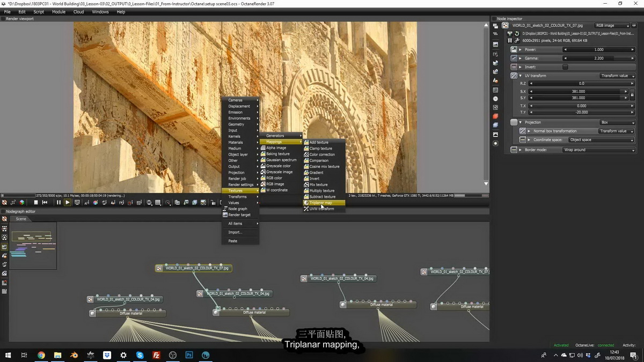Screen dimensions: 644x362
Task: Select Mix texture menu entry
Action: (x=324, y=184)
